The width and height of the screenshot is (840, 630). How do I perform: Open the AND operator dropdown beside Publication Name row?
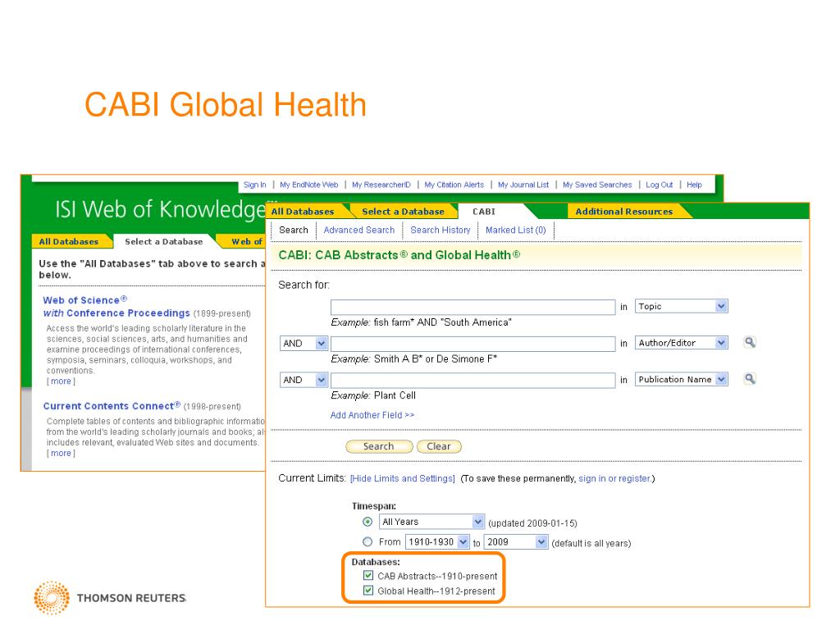click(x=304, y=380)
